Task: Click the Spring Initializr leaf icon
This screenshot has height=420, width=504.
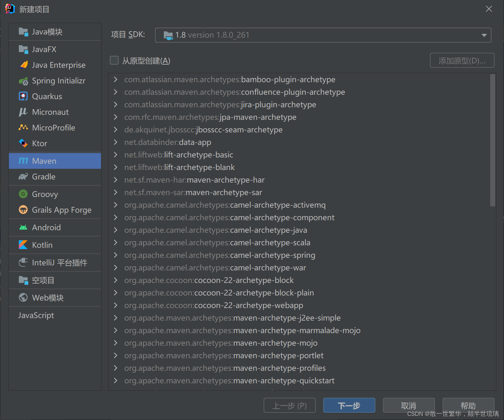Action: click(23, 81)
